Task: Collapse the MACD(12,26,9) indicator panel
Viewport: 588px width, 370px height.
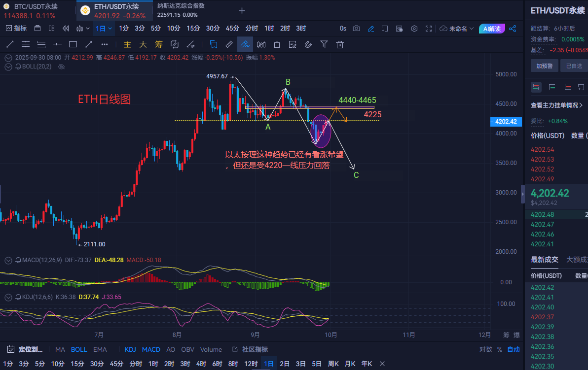Action: [x=8, y=260]
